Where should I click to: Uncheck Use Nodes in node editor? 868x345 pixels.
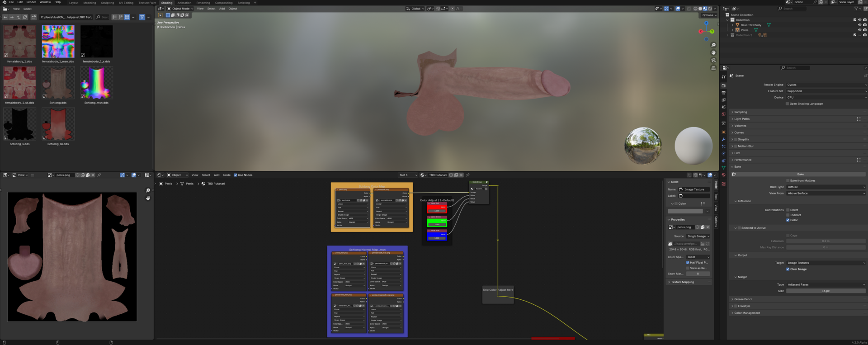click(235, 175)
